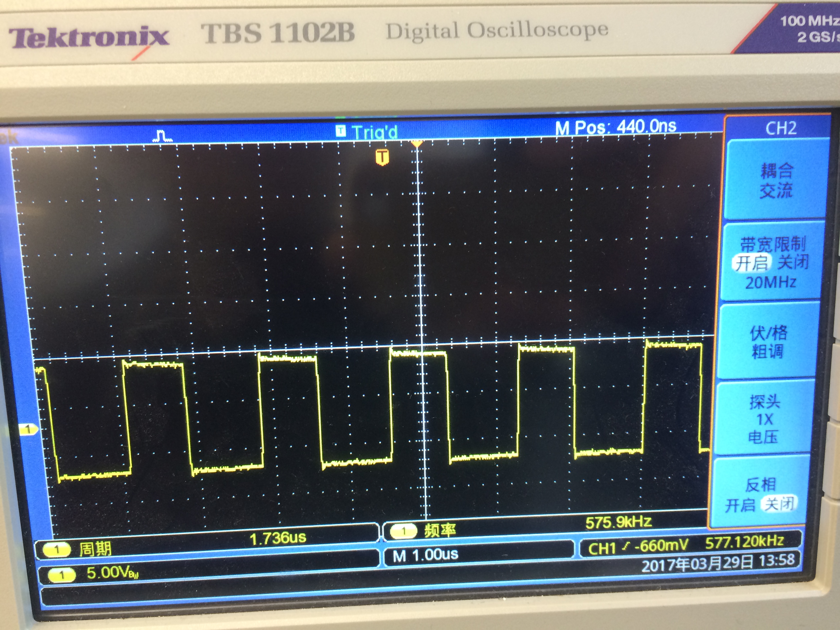Select the CH2 menu header
This screenshot has width=840, height=630.
[x=781, y=128]
